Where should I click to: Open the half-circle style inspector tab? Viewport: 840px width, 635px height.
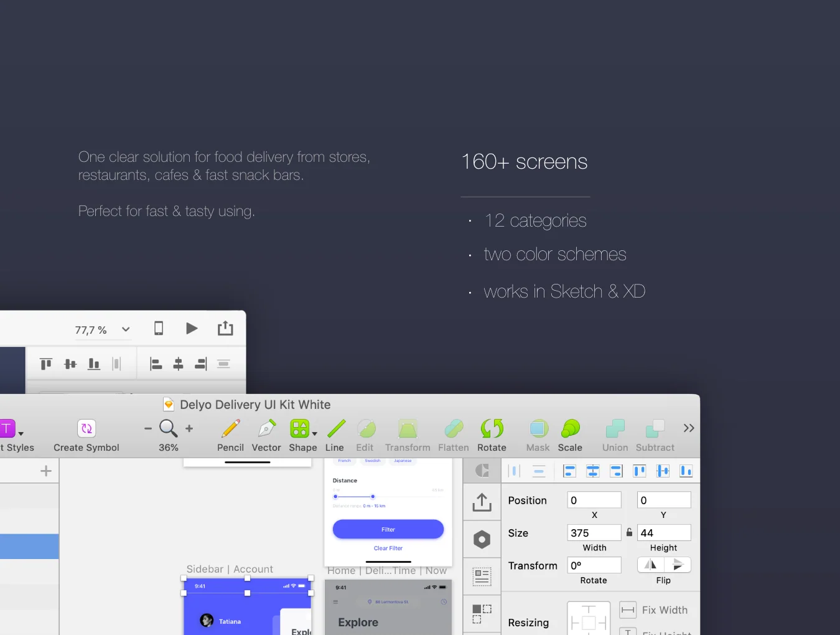pos(482,471)
